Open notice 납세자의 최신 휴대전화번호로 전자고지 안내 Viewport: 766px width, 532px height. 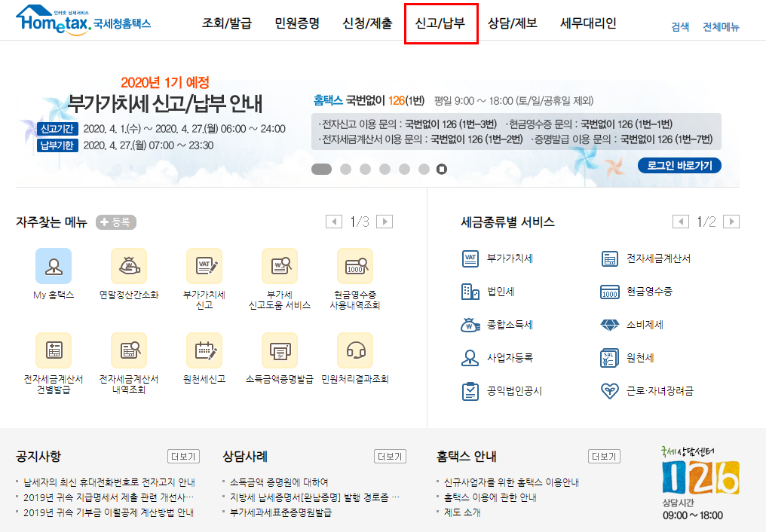[x=109, y=482]
